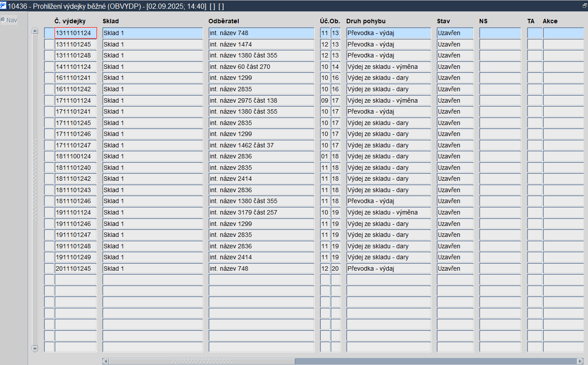Select issue number 1811101240
This screenshot has height=365, width=588.
75,168
